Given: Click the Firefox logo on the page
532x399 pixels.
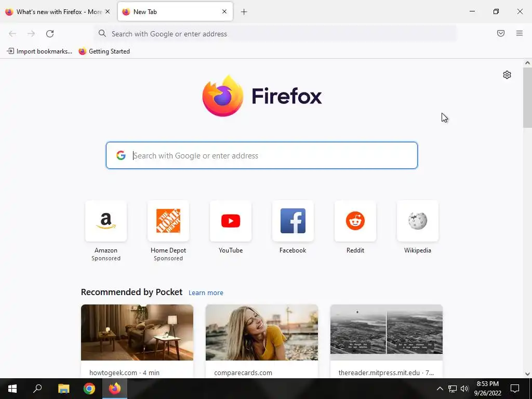Looking at the screenshot, I should [x=262, y=96].
